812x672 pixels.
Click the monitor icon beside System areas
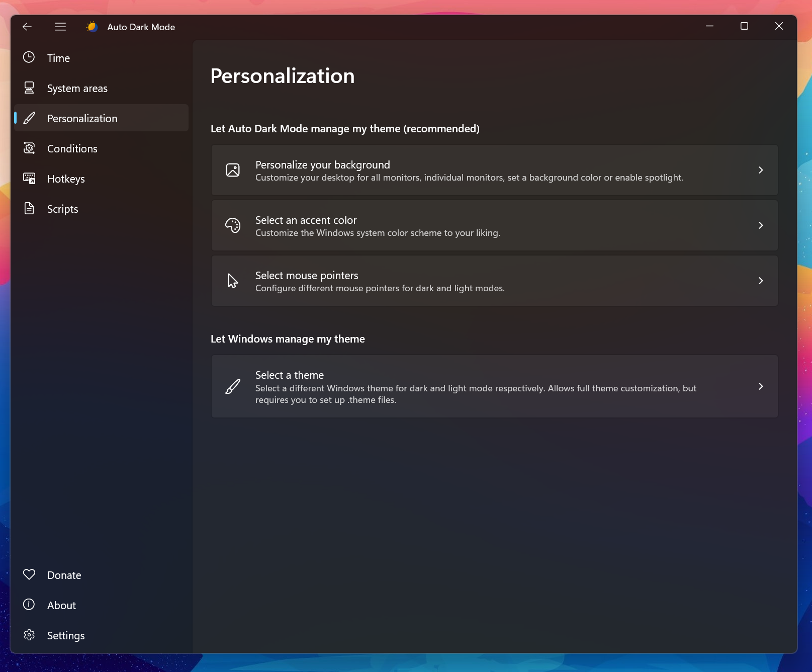coord(29,88)
